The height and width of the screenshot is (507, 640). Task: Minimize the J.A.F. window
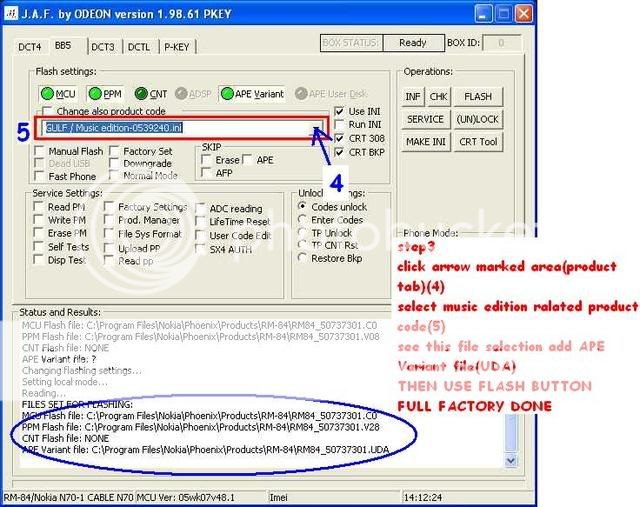tap(483, 14)
